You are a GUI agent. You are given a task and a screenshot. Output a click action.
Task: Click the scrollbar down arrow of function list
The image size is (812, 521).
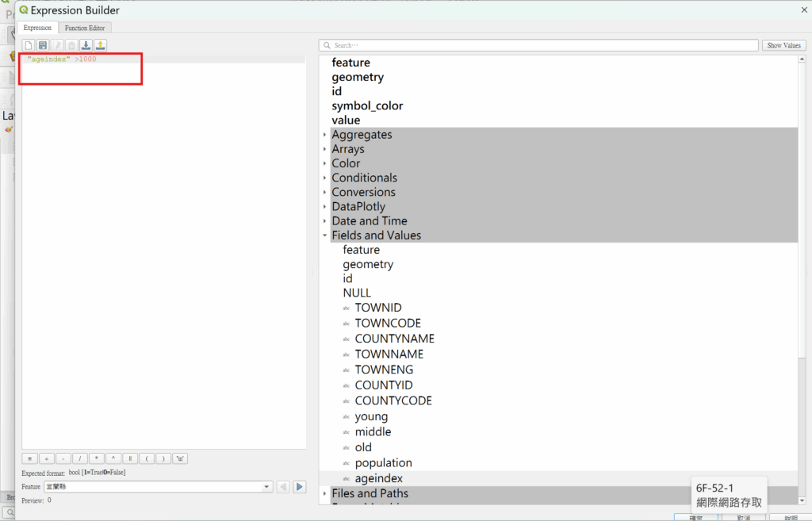(x=802, y=501)
